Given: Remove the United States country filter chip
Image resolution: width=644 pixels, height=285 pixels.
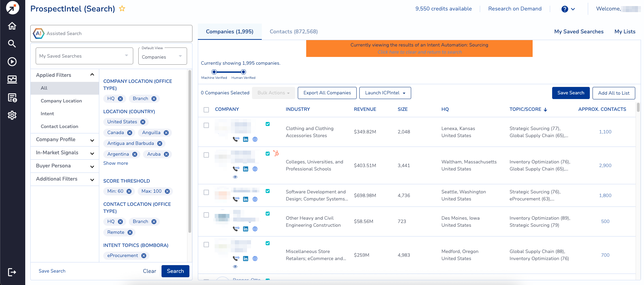Looking at the screenshot, I should [x=143, y=122].
